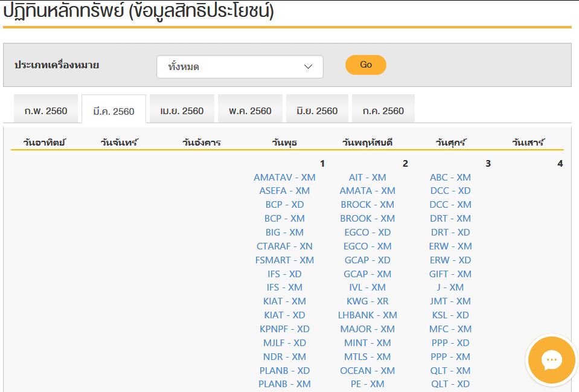Click the DRT - XM link

[450, 219]
